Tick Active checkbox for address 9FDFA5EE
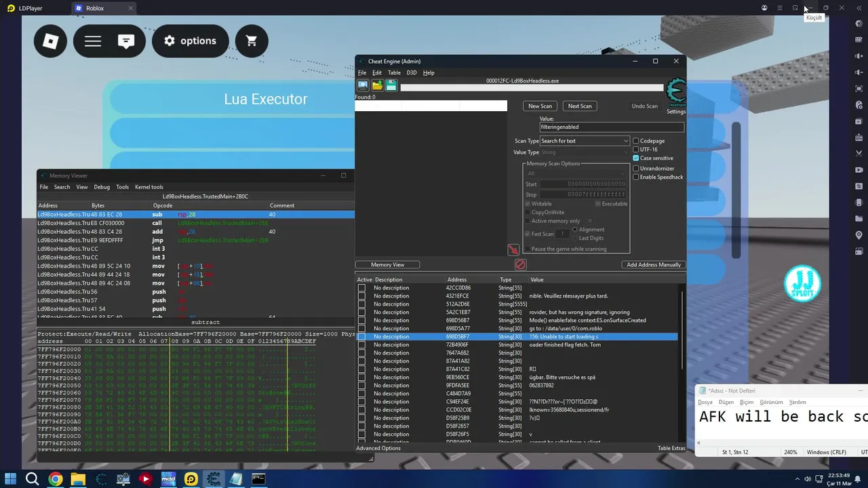Screen dimensions: 868x488 tap(361, 386)
